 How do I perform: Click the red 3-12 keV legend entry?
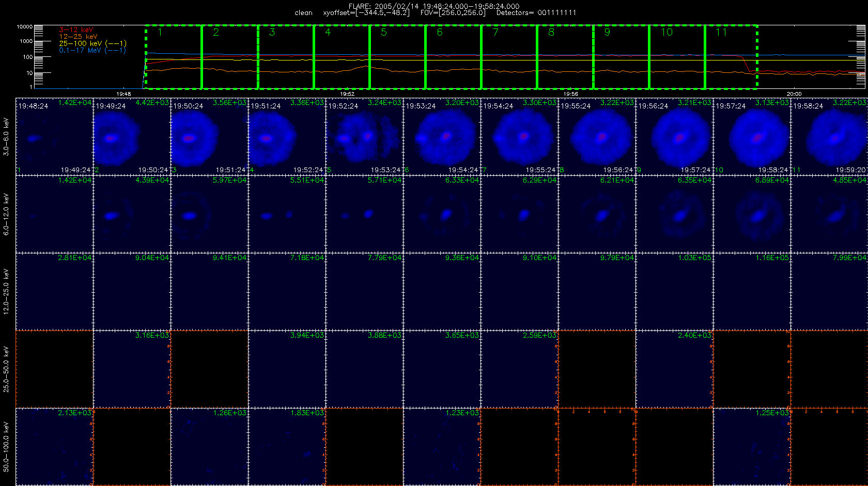pyautogui.click(x=76, y=30)
